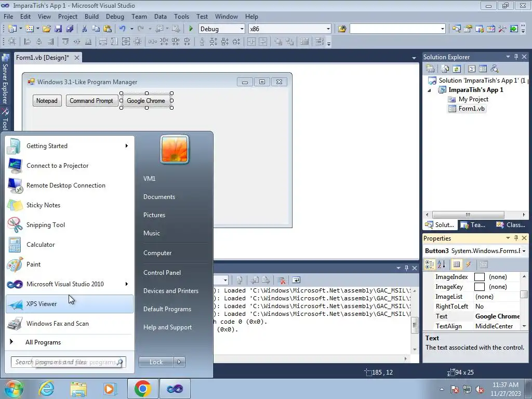Click Refresh icon in Solution Explorer

tap(457, 69)
